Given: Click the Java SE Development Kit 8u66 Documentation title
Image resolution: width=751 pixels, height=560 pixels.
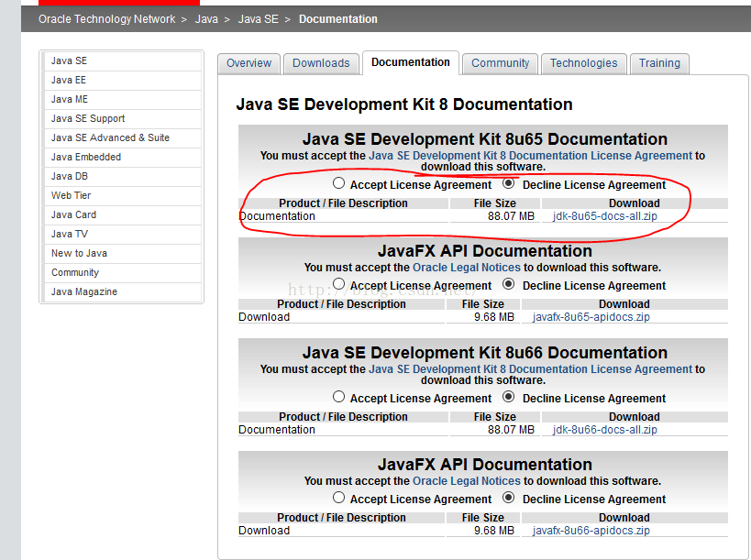Looking at the screenshot, I should pos(485,353).
